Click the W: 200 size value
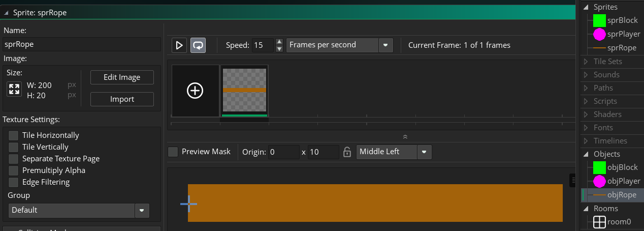This screenshot has height=231, width=644. [x=39, y=85]
